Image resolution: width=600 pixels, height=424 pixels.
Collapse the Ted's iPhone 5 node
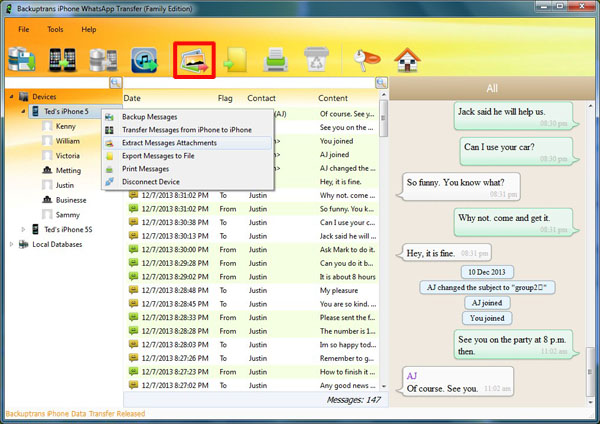[23, 111]
